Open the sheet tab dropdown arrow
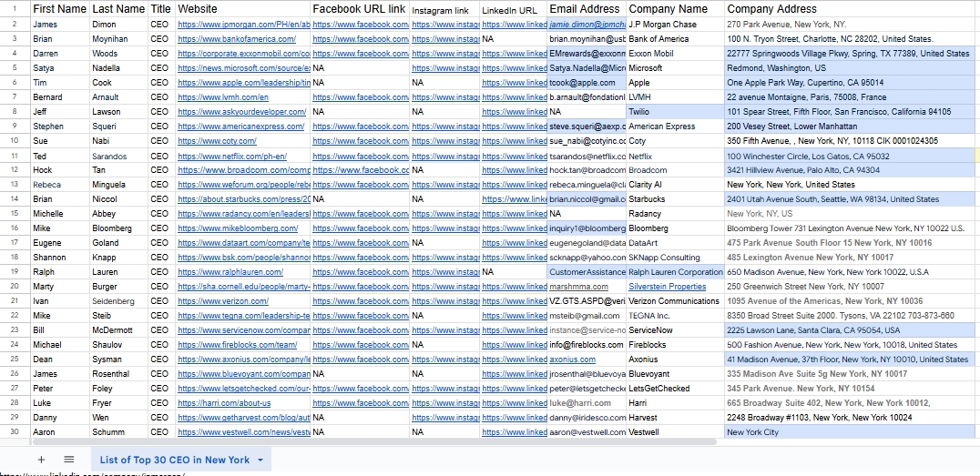This screenshot has height=476, width=980. click(260, 461)
